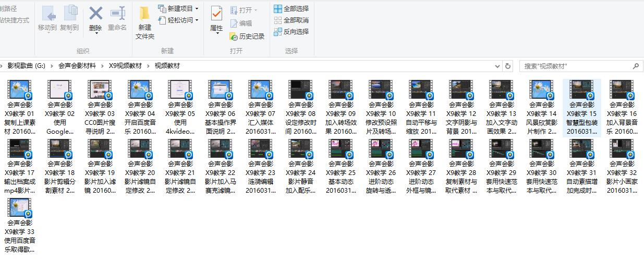Select video X9教学 16 加入背景音乐
Viewport: 644px width, 269px height.
622,108
